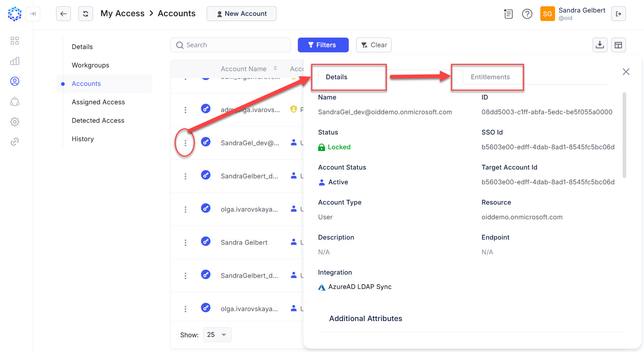Click the AzureAD LDAP Sync integration

[x=360, y=287]
